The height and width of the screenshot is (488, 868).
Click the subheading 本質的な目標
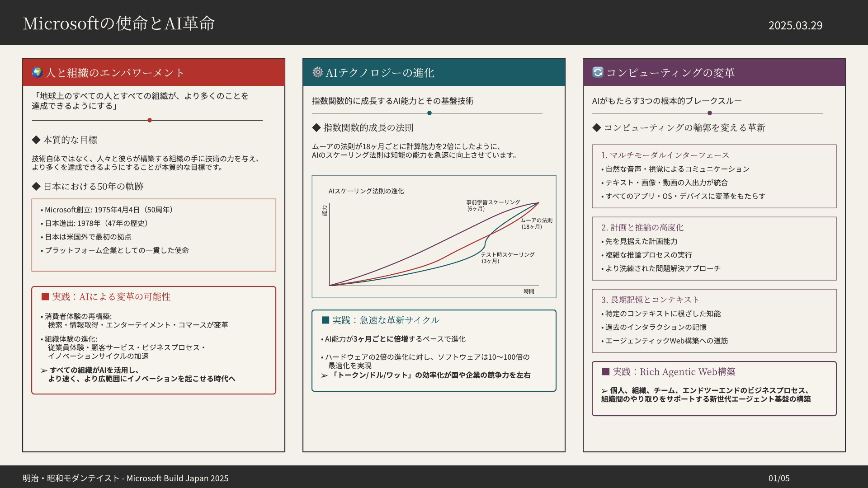pos(65,140)
